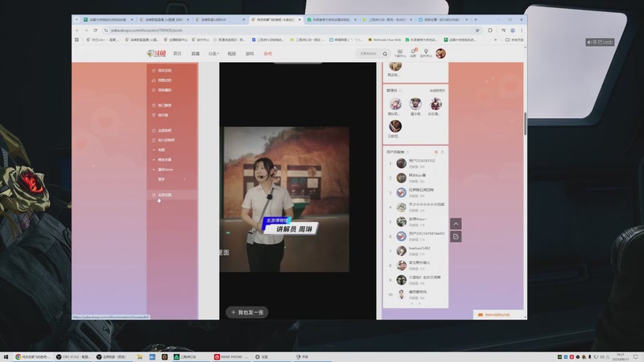
Task: Open the first star item in left sidebar
Action: (163, 71)
